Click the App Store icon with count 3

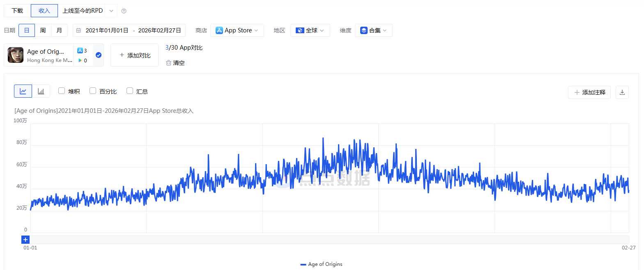click(x=80, y=51)
